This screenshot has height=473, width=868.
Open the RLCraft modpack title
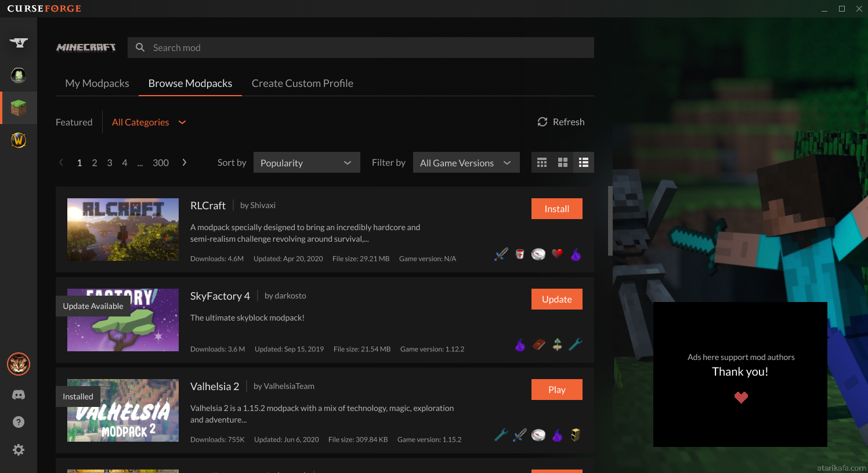pyautogui.click(x=208, y=205)
